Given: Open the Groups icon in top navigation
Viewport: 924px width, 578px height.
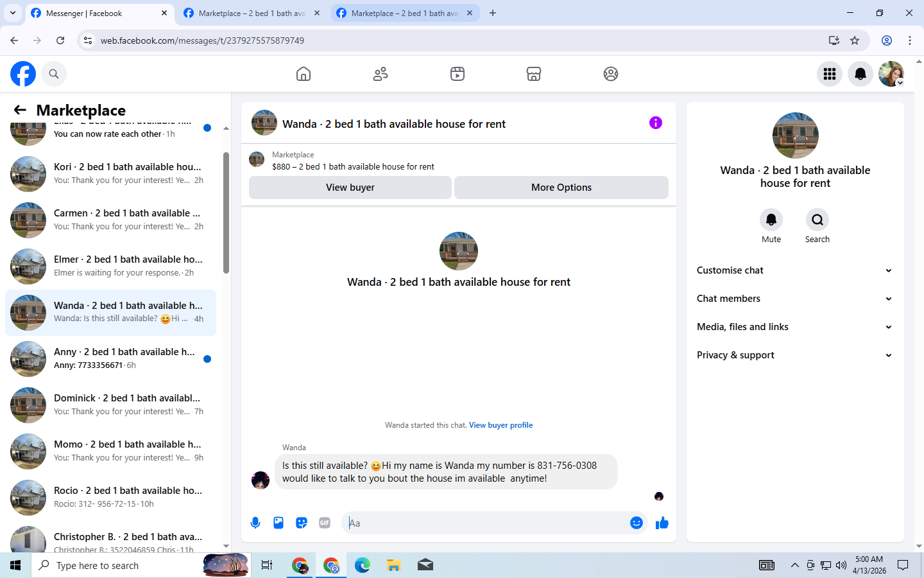Looking at the screenshot, I should [x=611, y=74].
